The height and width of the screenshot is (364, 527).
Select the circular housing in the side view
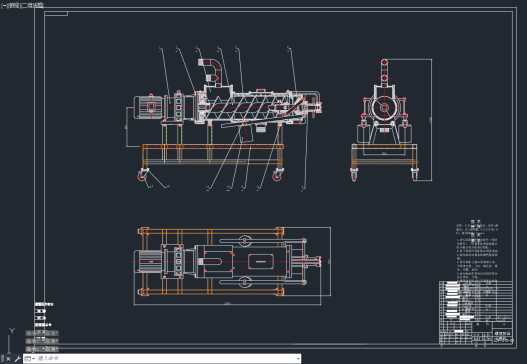click(384, 108)
